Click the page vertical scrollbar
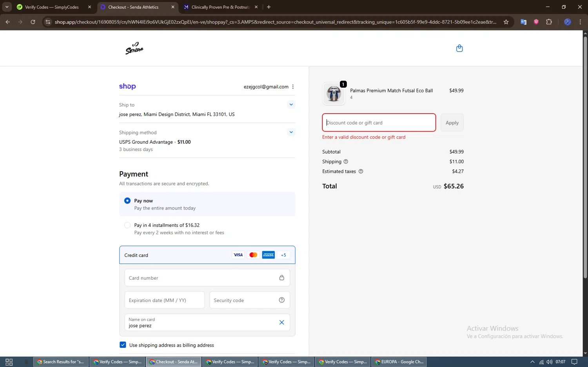The image size is (588, 367). [x=585, y=157]
